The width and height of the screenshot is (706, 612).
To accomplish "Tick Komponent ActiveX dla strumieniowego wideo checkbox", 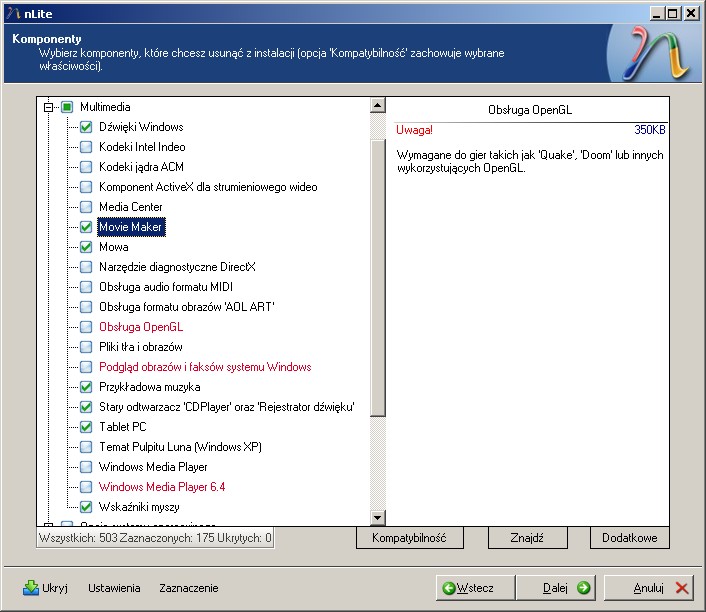I will coord(86,187).
